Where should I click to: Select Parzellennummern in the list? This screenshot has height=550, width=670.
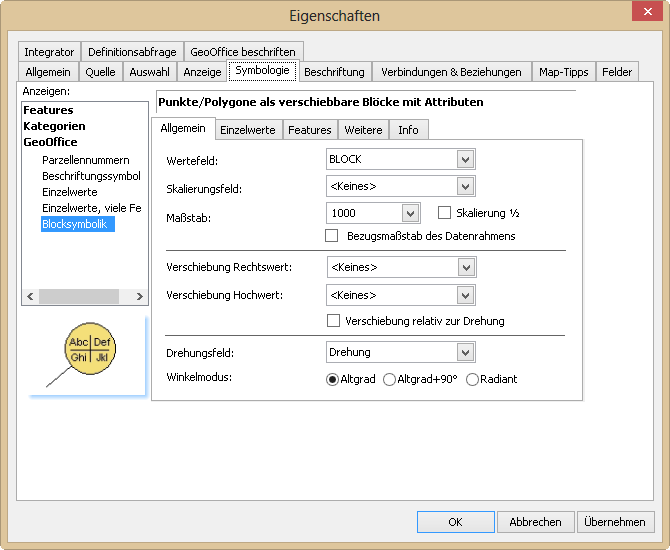point(85,160)
